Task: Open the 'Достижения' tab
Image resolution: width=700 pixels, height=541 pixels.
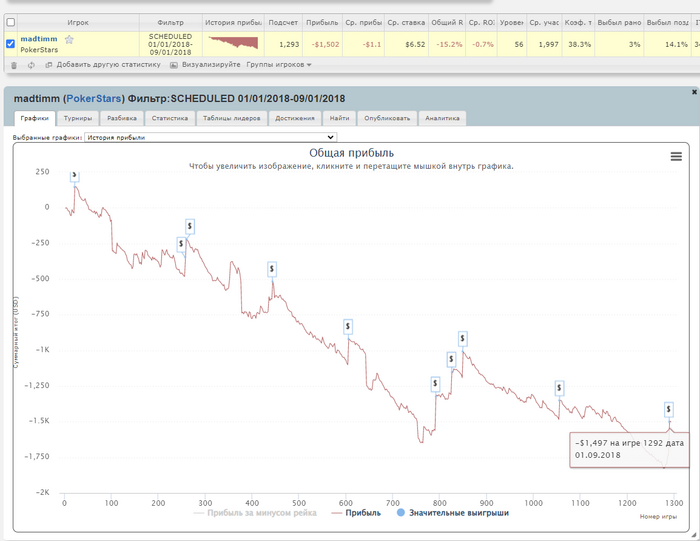Action: tap(295, 118)
